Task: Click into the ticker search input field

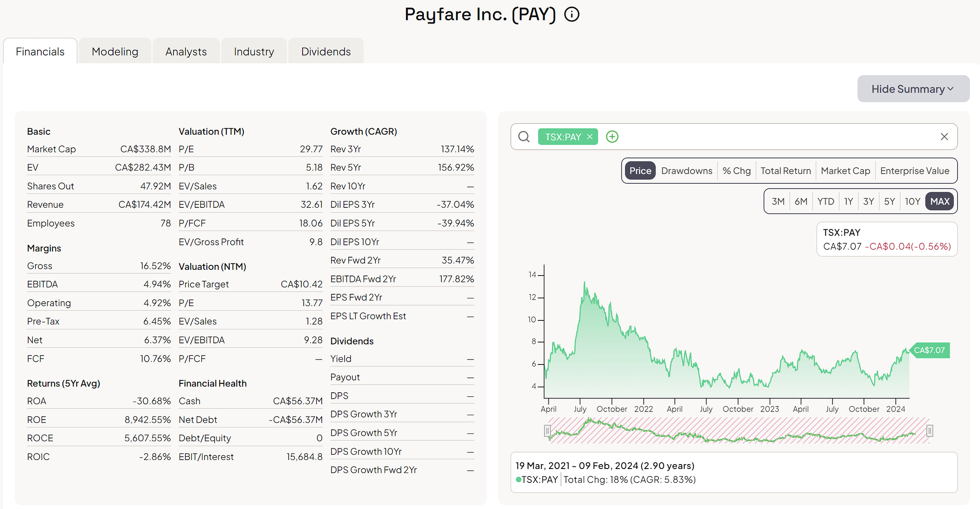Action: [776, 137]
